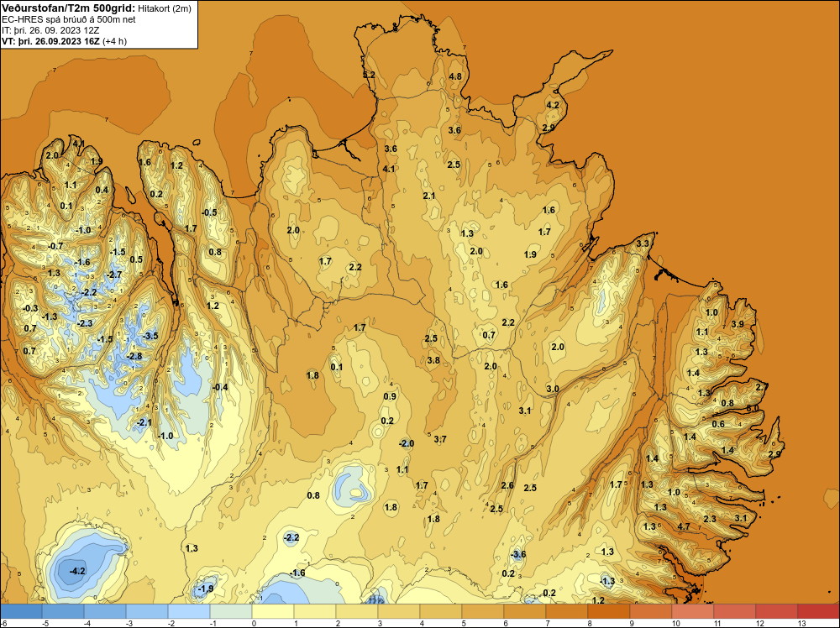Click the legend number 0

click(254, 623)
